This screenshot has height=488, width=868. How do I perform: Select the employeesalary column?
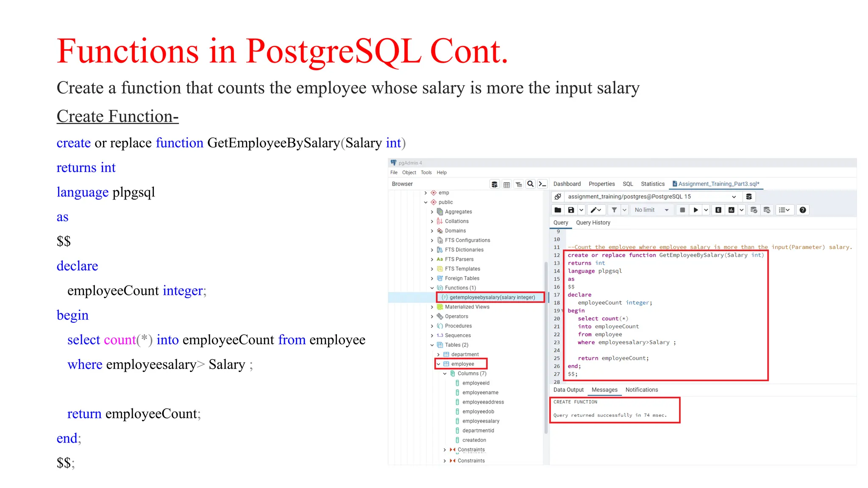[x=481, y=421]
